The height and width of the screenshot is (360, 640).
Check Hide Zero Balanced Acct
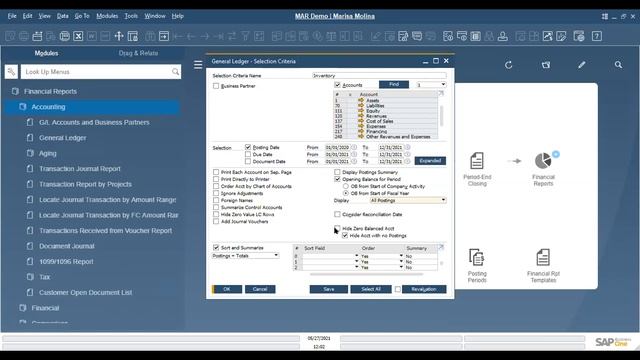337,228
